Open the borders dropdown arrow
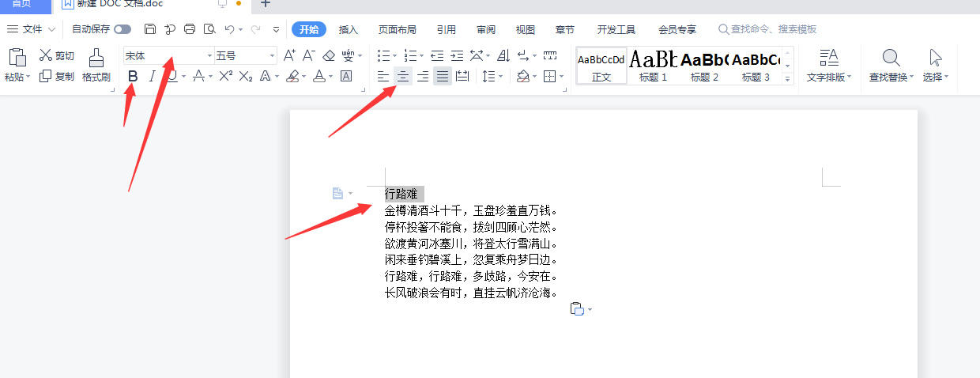 [x=562, y=77]
